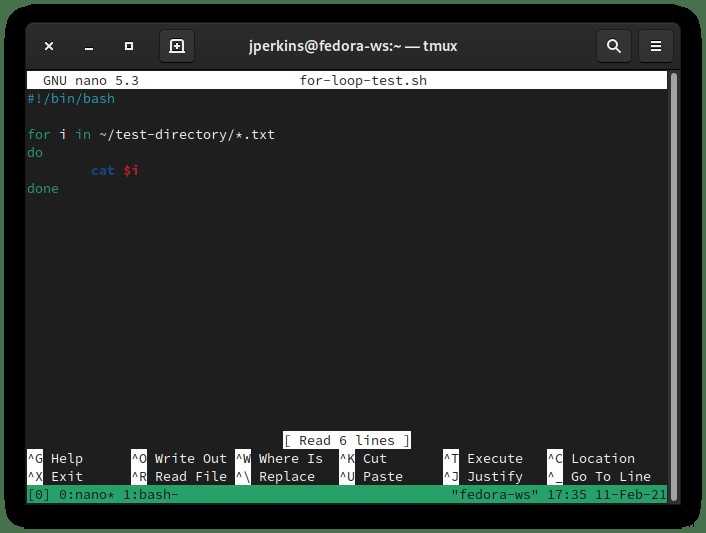Open the terminal search icon

pos(614,46)
